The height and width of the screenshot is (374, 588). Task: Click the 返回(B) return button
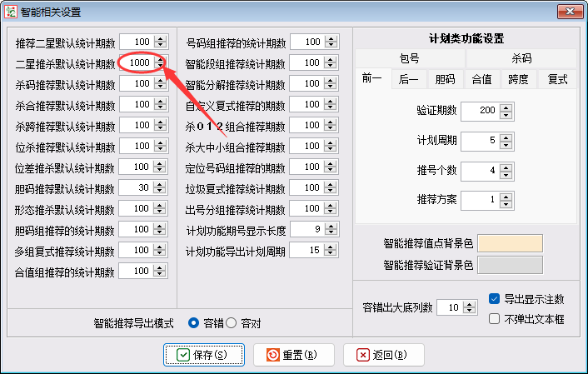click(383, 355)
